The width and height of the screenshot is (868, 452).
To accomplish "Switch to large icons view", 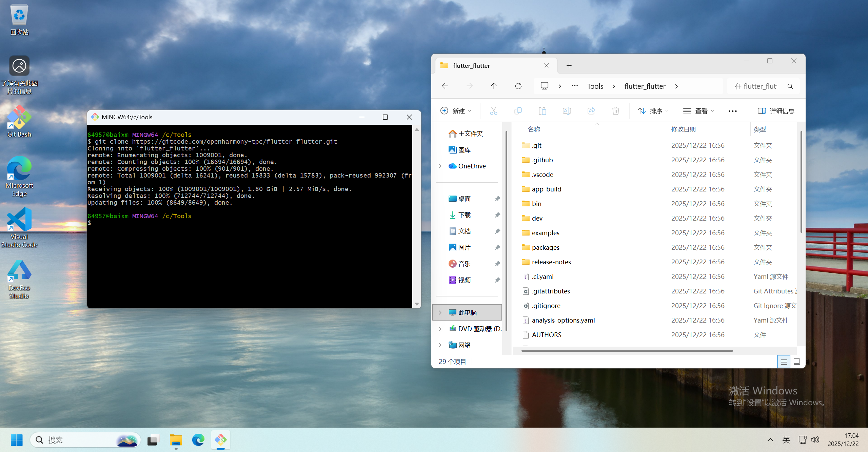I will 797,362.
